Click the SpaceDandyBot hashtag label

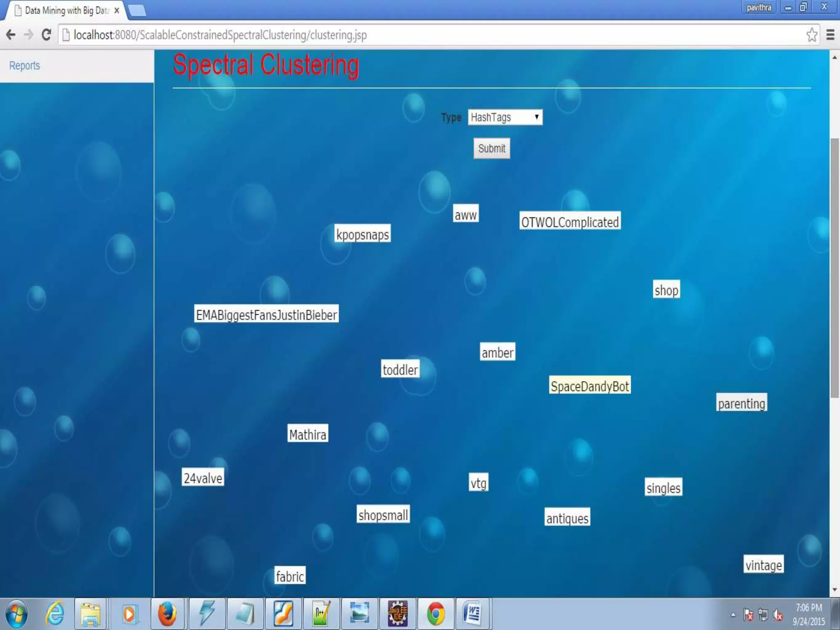589,386
